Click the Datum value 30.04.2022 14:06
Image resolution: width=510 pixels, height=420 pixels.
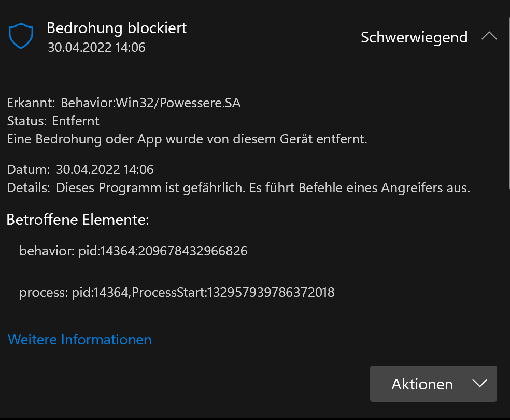tap(105, 169)
